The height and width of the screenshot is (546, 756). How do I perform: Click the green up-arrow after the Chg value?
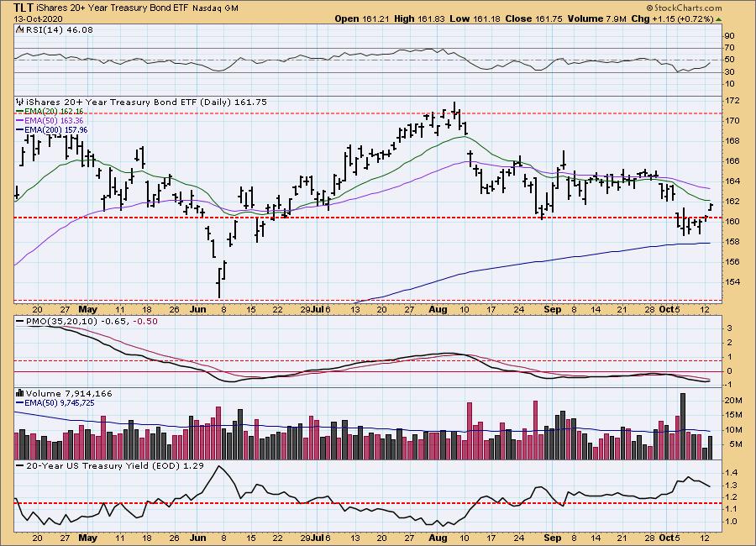(x=718, y=19)
